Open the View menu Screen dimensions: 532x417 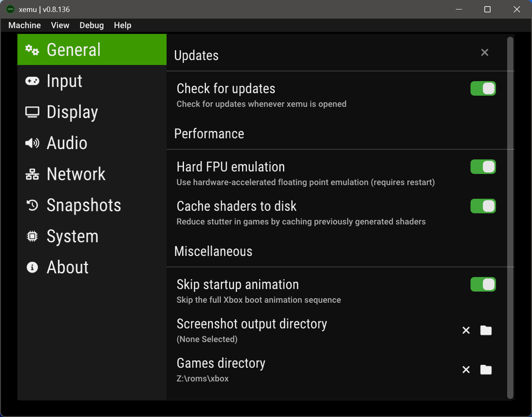coord(60,25)
